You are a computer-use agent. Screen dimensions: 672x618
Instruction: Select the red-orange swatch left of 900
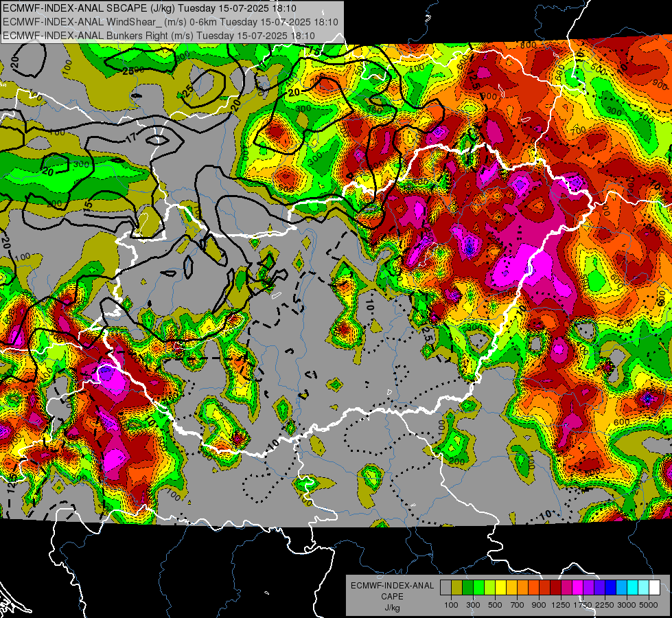coord(533,587)
